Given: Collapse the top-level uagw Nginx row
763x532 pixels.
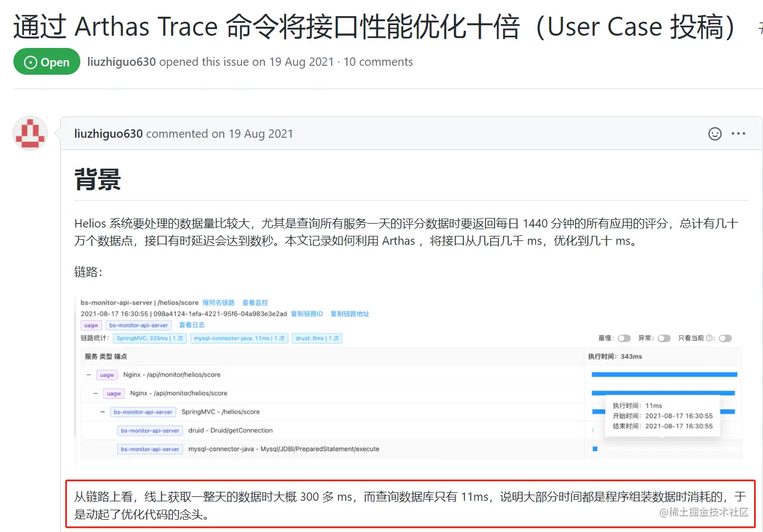Looking at the screenshot, I should pos(89,375).
